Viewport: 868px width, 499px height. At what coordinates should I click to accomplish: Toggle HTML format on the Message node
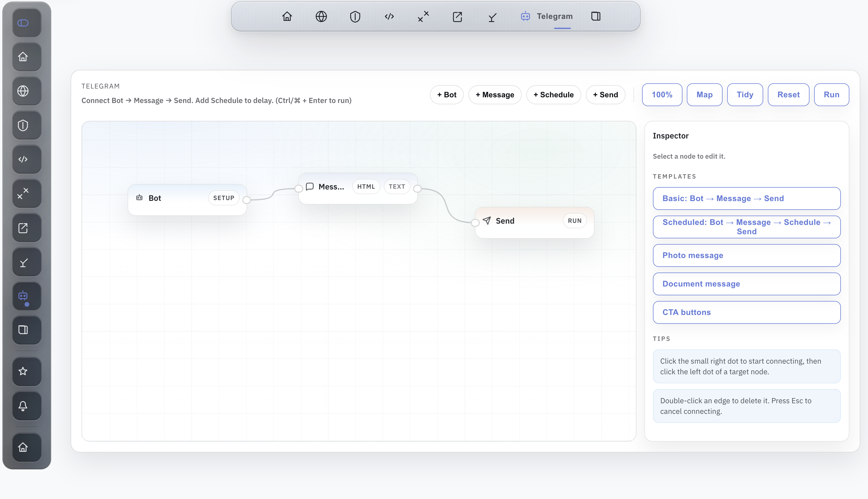tap(366, 186)
